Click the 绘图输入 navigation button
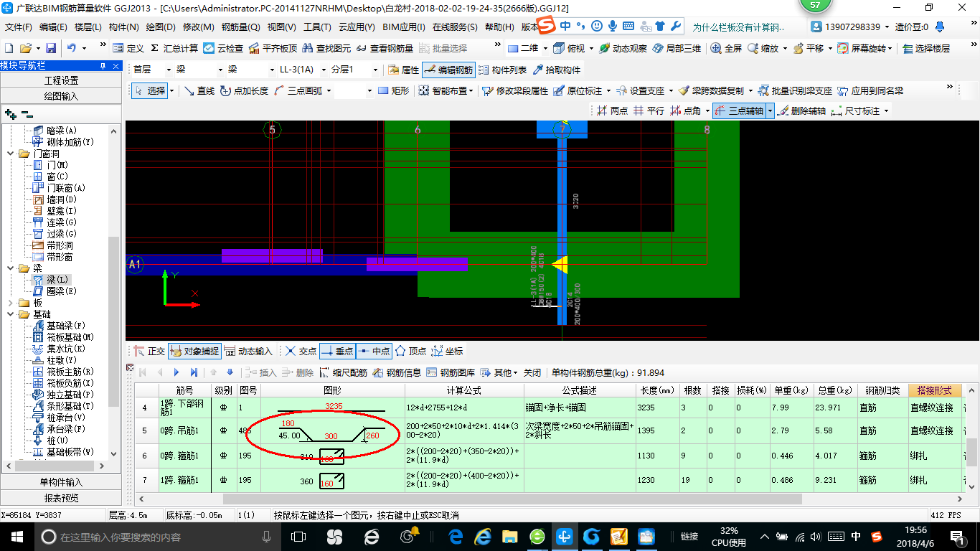Viewport: 980px width, 551px height. coord(61,95)
